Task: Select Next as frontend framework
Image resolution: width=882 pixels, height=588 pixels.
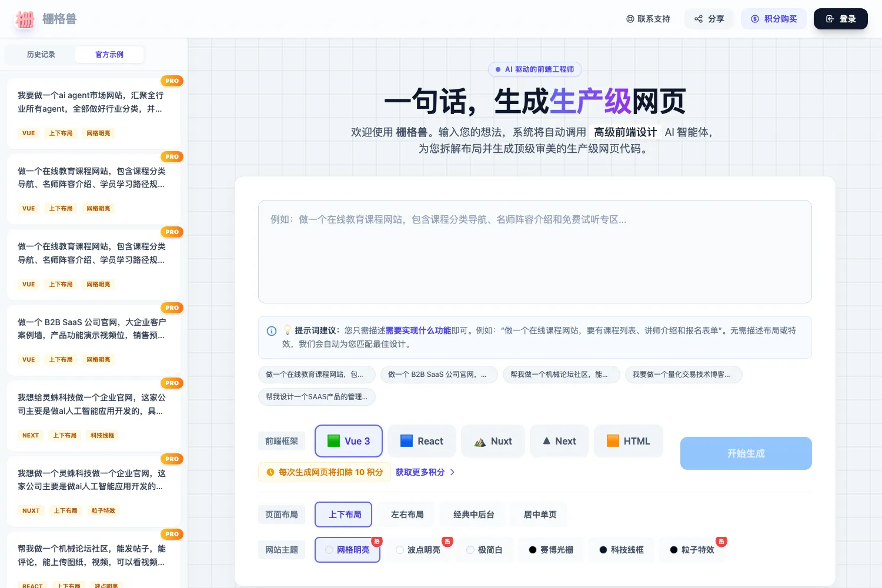Action: tap(559, 441)
